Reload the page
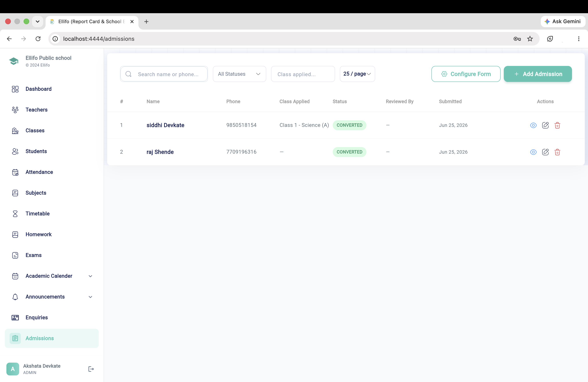This screenshot has width=588, height=382. pyautogui.click(x=38, y=39)
